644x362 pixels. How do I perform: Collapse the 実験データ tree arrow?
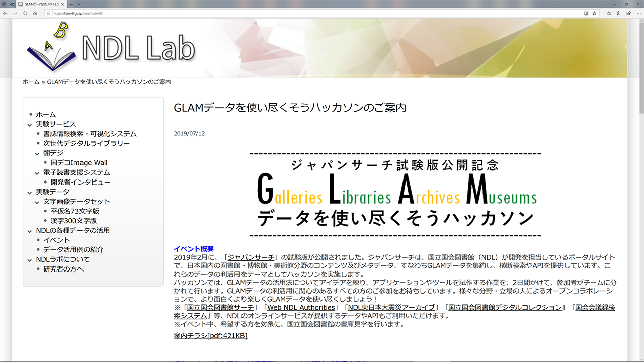tap(30, 192)
